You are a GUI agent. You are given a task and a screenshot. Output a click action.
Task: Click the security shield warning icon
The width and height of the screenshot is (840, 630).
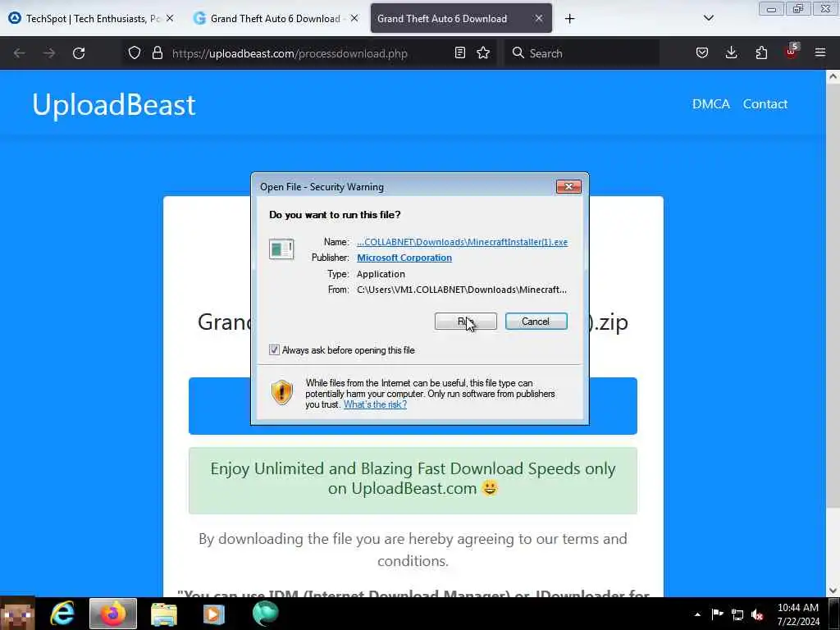281,392
